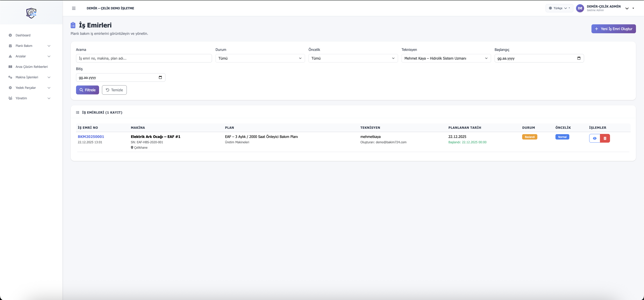Viewport: 644px width, 300px height.
Task: Open the Durum status dropdown
Action: 260,58
